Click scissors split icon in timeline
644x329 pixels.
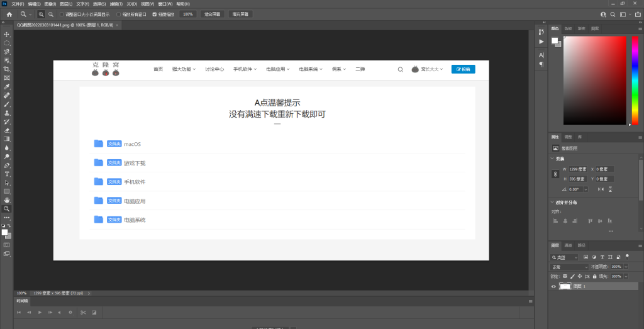click(83, 313)
